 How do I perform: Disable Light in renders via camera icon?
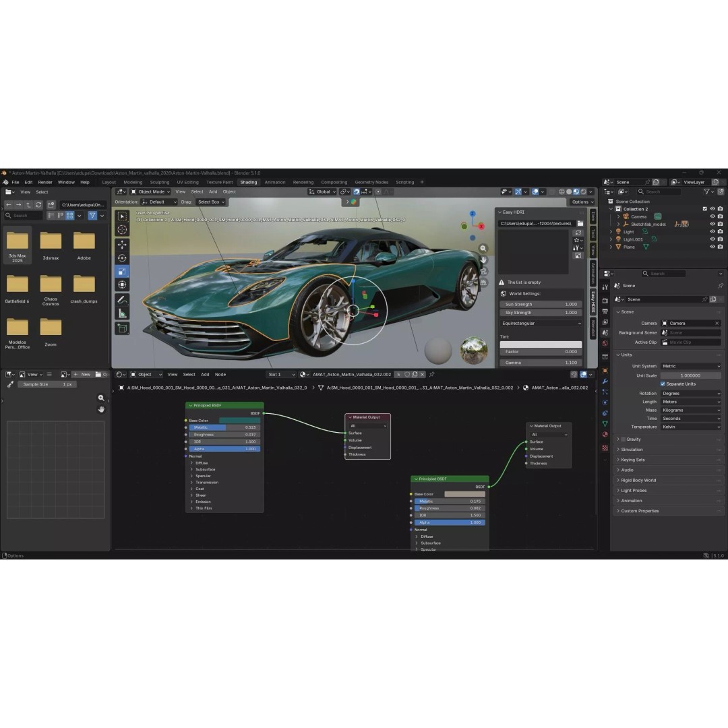coord(720,232)
